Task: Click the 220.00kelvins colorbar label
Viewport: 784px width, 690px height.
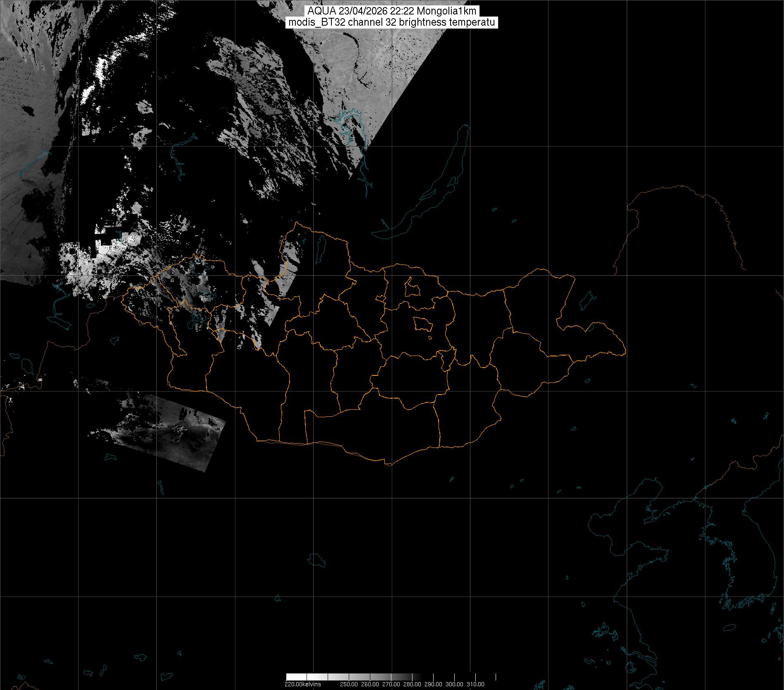Action: [x=302, y=684]
